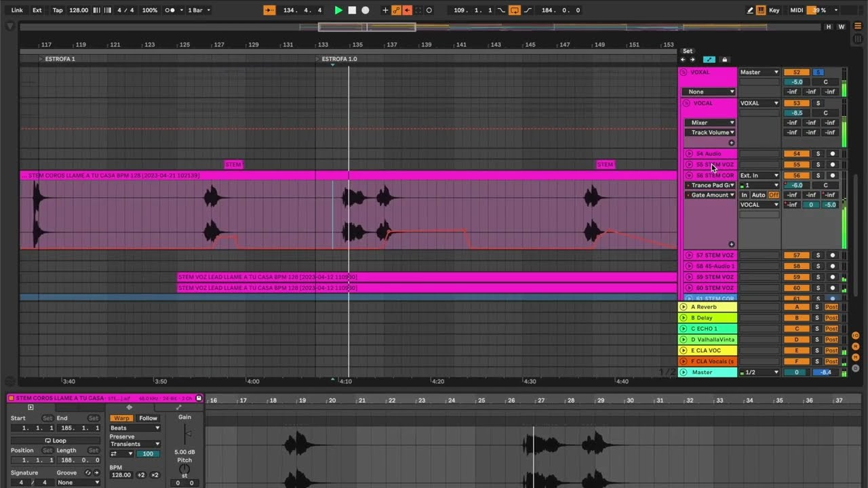This screenshot has width=868, height=488.
Task: Open the VOXAL track's None chooser
Action: click(708, 91)
